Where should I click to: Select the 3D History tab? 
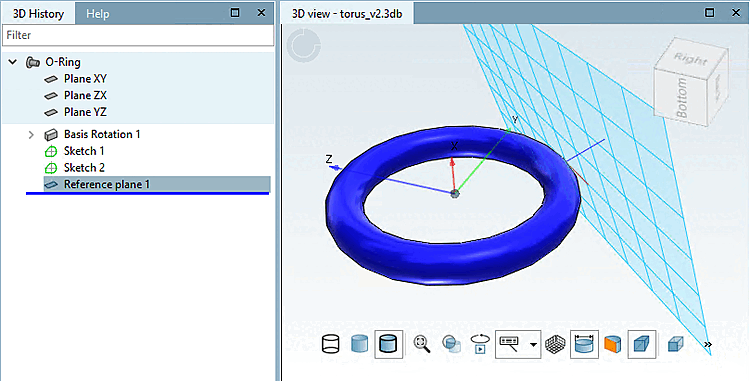(38, 14)
